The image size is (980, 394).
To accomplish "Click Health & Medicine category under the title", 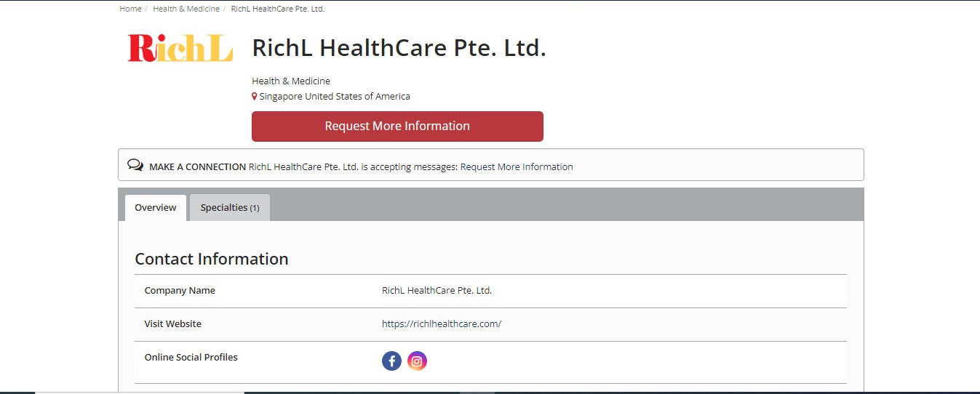I will (x=291, y=81).
